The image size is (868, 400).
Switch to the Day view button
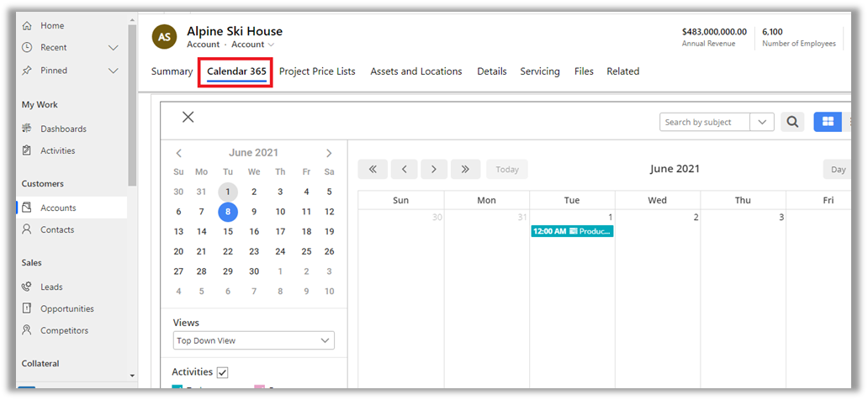point(838,169)
